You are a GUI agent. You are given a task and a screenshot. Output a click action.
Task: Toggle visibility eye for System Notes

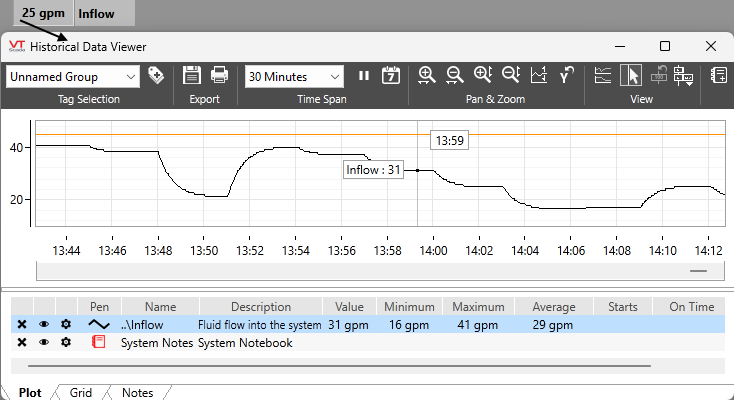point(44,342)
